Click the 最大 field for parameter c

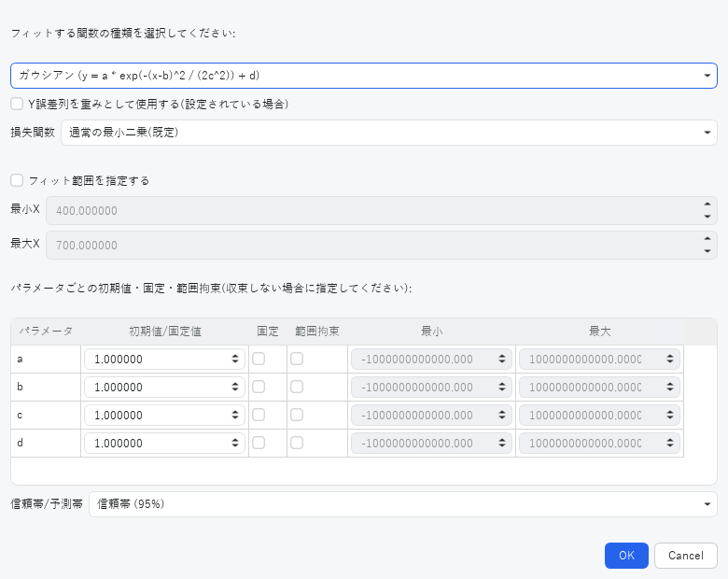click(599, 415)
